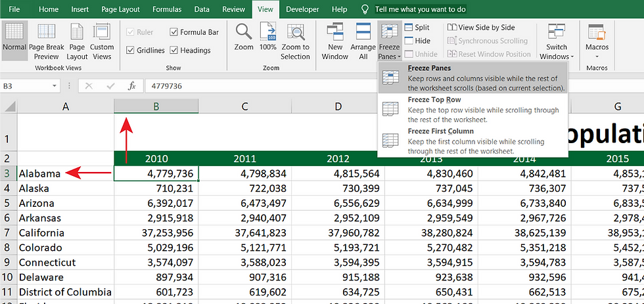Open the Data tab
644x304 pixels.
pos(202,9)
